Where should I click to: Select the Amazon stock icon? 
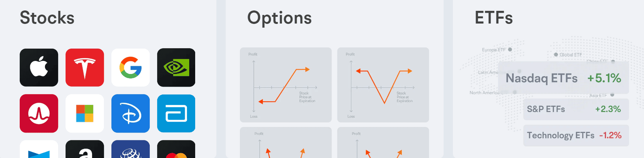85,150
